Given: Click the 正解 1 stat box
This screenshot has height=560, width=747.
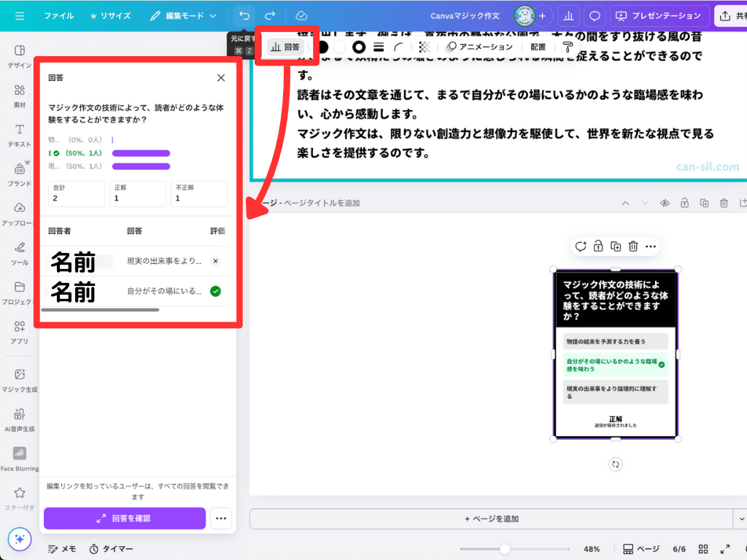Looking at the screenshot, I should pos(138,193).
